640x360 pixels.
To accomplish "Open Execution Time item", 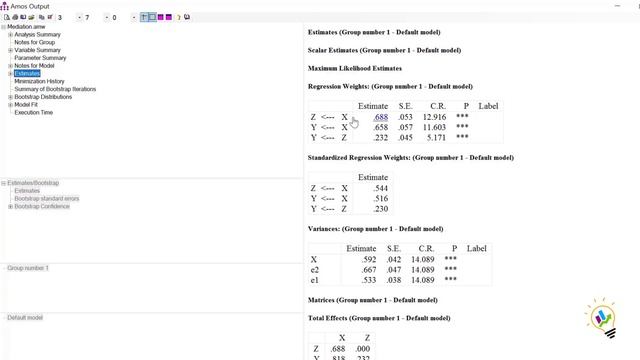I will point(34,113).
